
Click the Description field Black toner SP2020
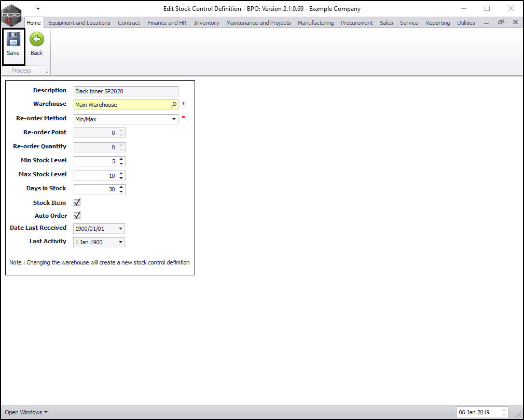pyautogui.click(x=126, y=91)
